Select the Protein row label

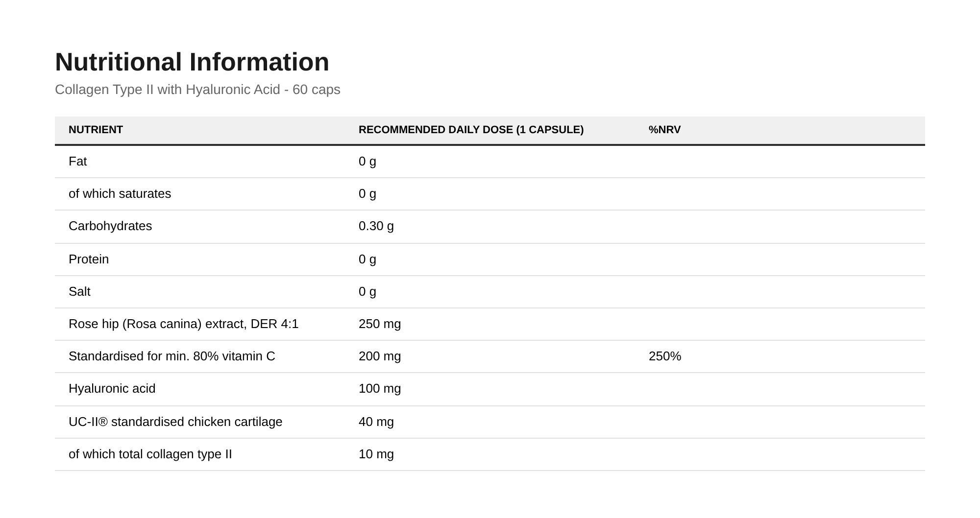click(89, 259)
